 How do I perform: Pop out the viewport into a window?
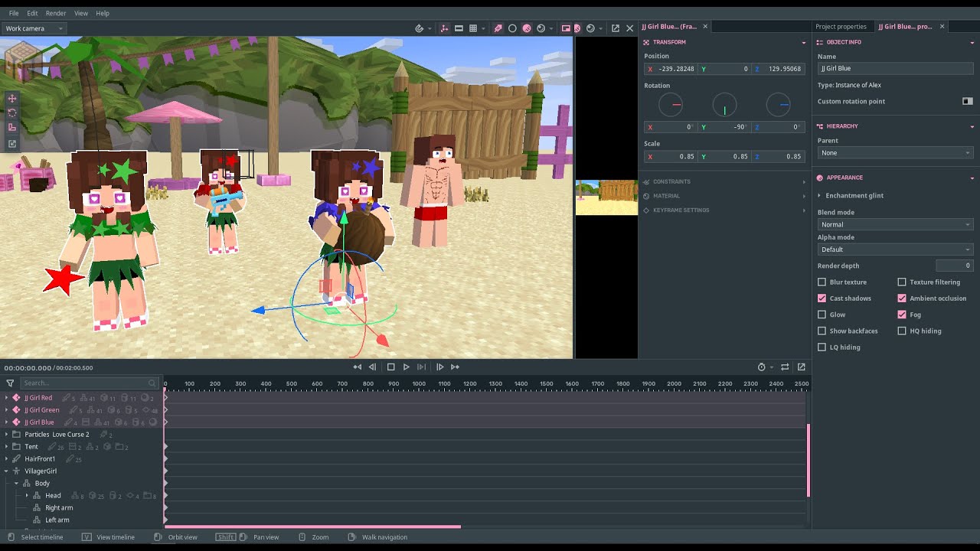pos(616,28)
